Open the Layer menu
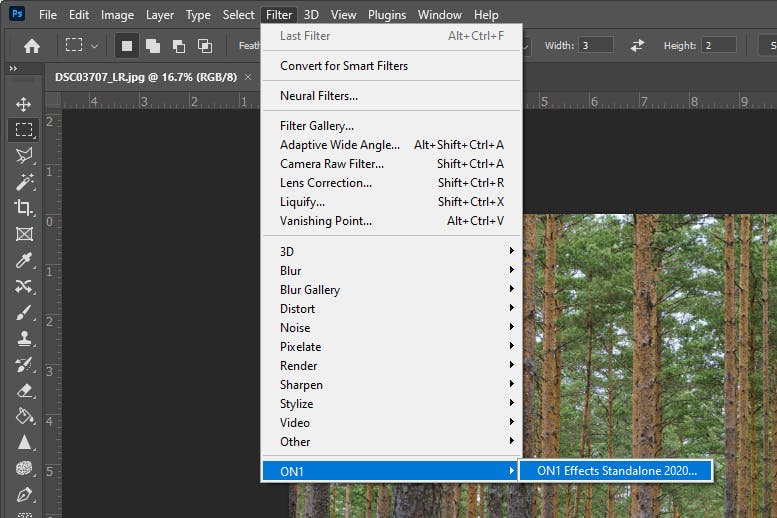The height and width of the screenshot is (518, 777). (160, 15)
